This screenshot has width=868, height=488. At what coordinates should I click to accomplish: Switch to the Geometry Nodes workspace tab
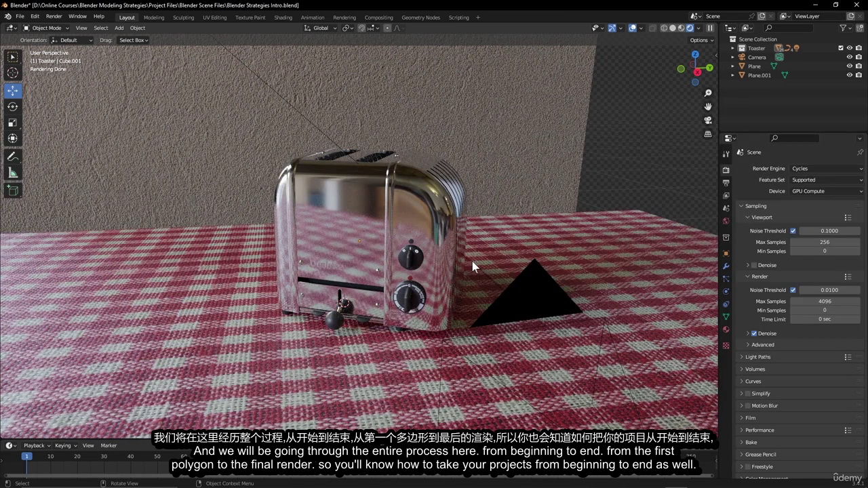coord(420,18)
